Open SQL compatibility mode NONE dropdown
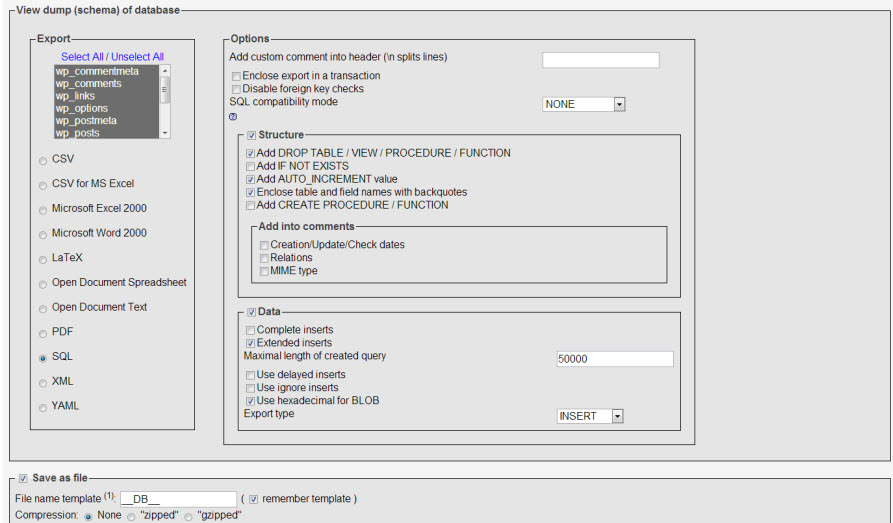Image resolution: width=893 pixels, height=523 pixels. coord(584,104)
